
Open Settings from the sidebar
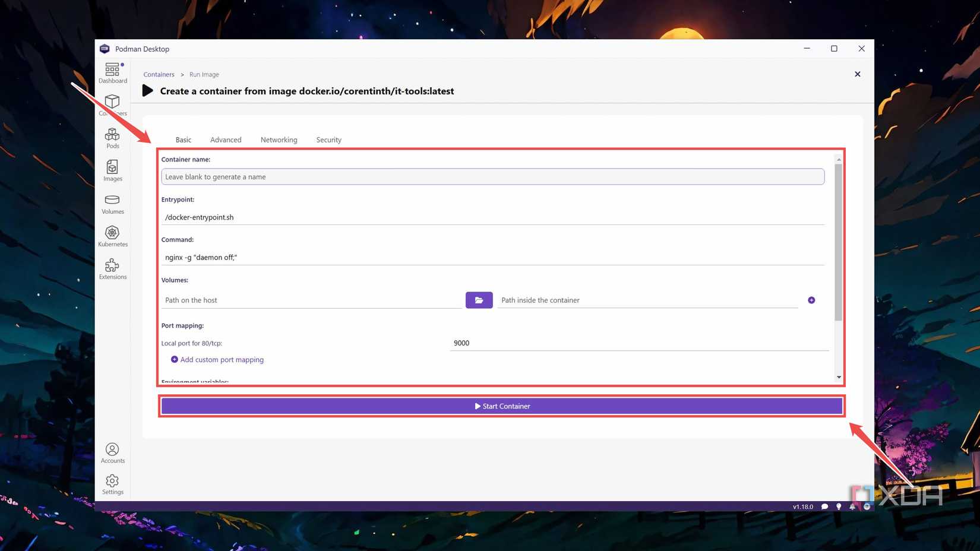click(x=112, y=484)
